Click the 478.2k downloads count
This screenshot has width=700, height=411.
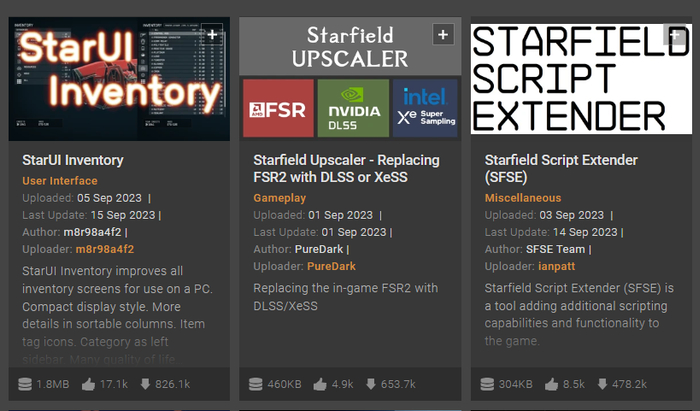[x=629, y=384]
